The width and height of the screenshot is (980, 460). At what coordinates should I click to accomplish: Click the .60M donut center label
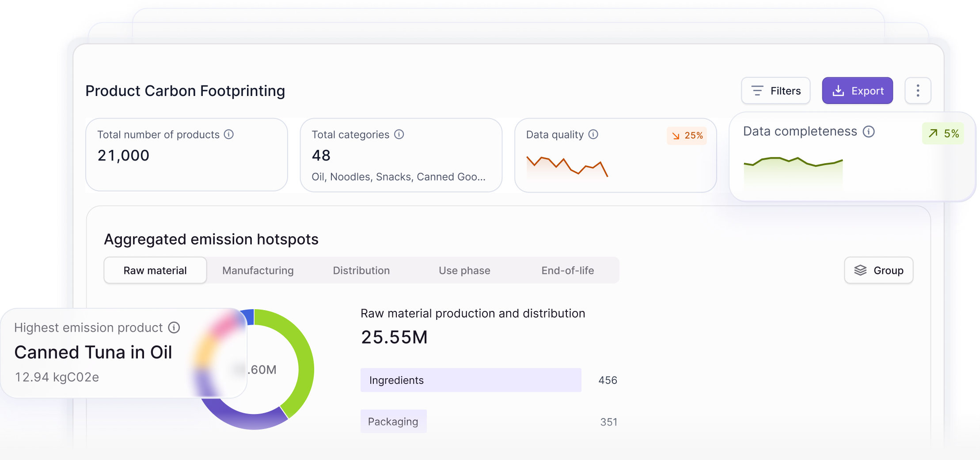point(262,370)
